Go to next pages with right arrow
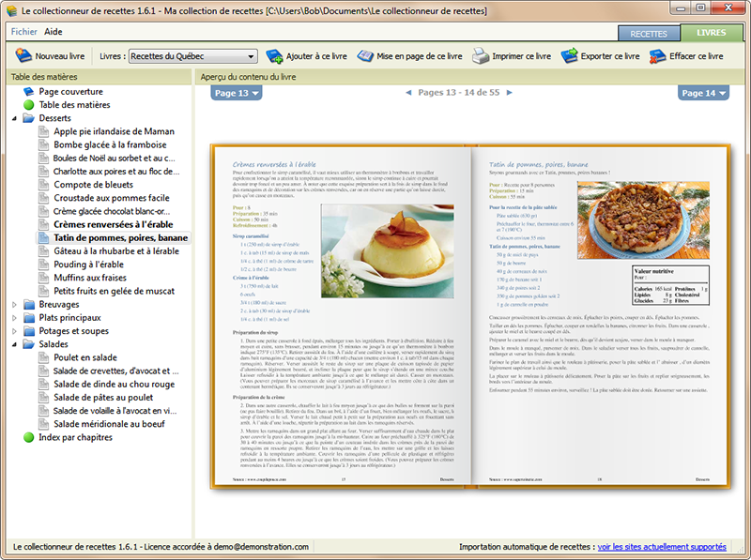The width and height of the screenshot is (751, 560). tap(510, 92)
